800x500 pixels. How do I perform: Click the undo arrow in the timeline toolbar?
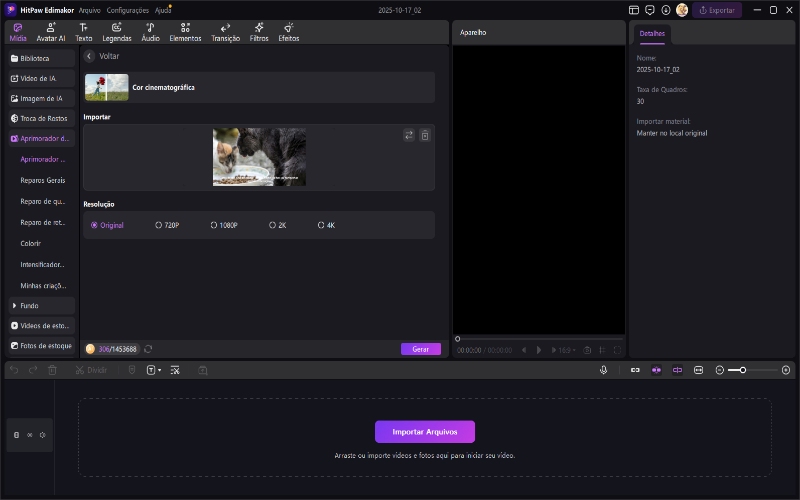[14, 370]
